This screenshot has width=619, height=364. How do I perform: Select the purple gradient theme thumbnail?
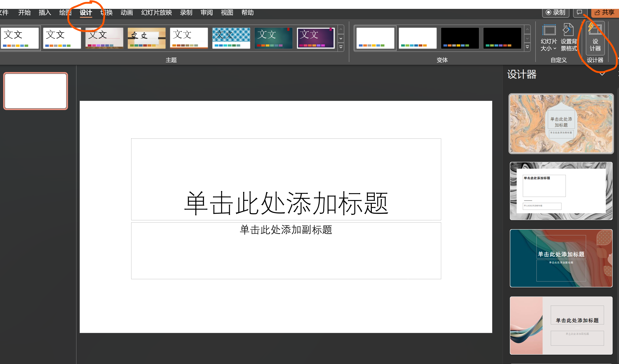[316, 38]
